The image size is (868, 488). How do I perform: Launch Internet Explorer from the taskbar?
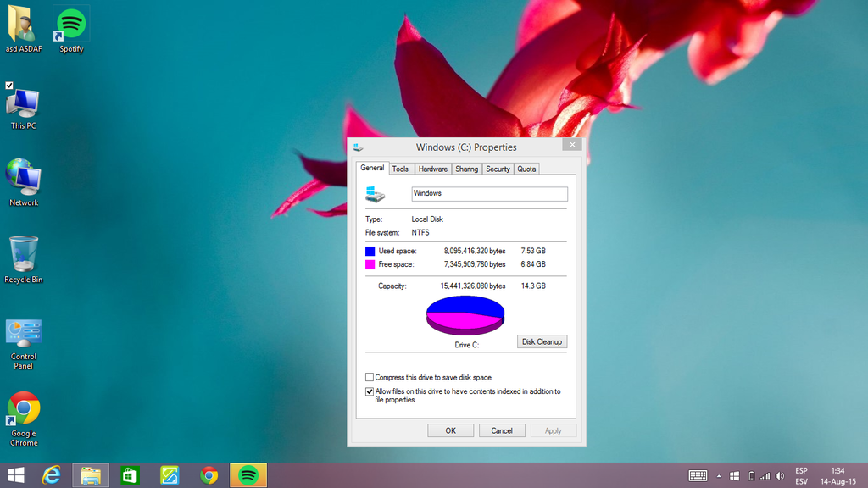52,475
